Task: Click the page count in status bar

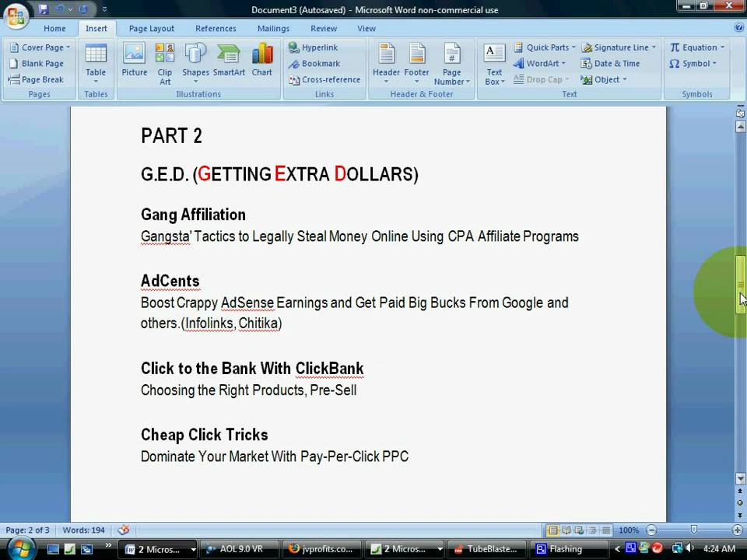Action: [28, 530]
